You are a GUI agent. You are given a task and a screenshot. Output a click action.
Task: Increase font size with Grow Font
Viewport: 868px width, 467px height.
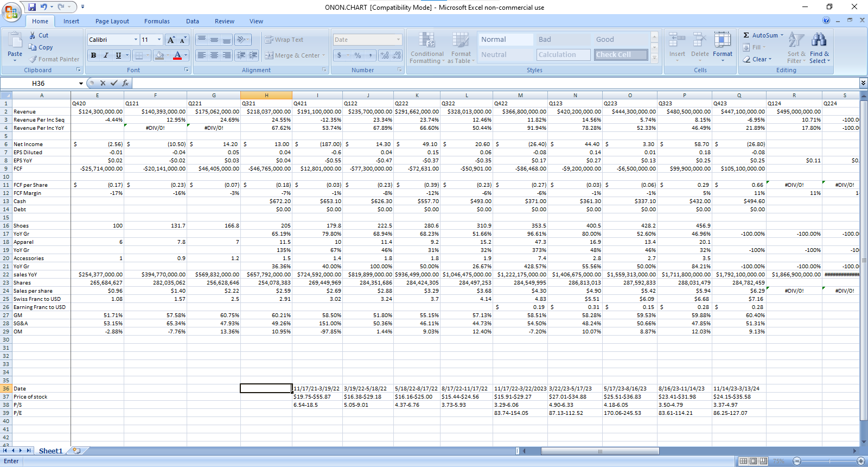coord(171,40)
